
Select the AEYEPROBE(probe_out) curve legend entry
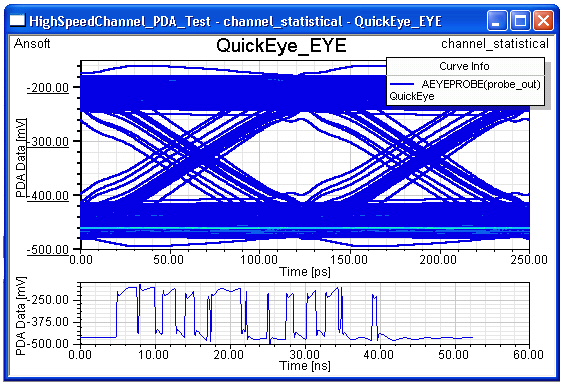coord(481,84)
